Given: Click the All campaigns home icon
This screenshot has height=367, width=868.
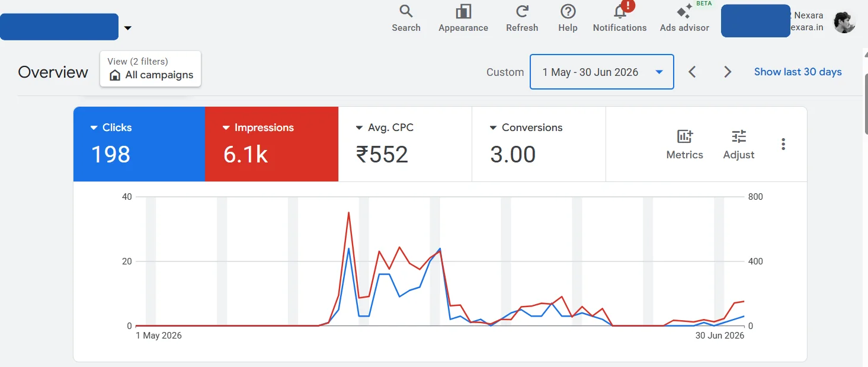Looking at the screenshot, I should pyautogui.click(x=116, y=75).
